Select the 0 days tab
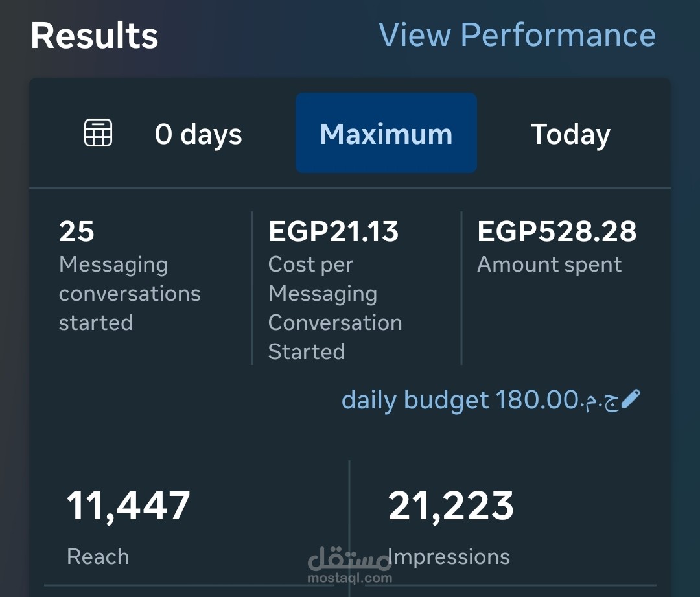The image size is (700, 597). coord(198,134)
